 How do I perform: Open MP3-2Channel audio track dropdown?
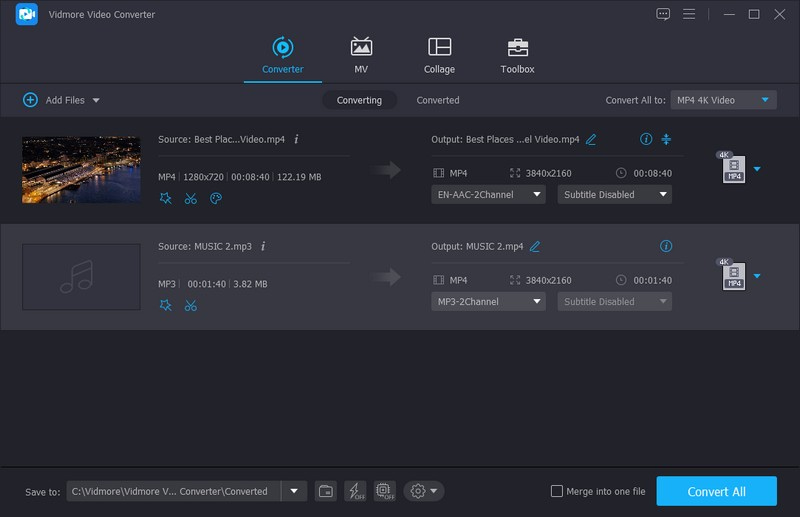coord(488,302)
